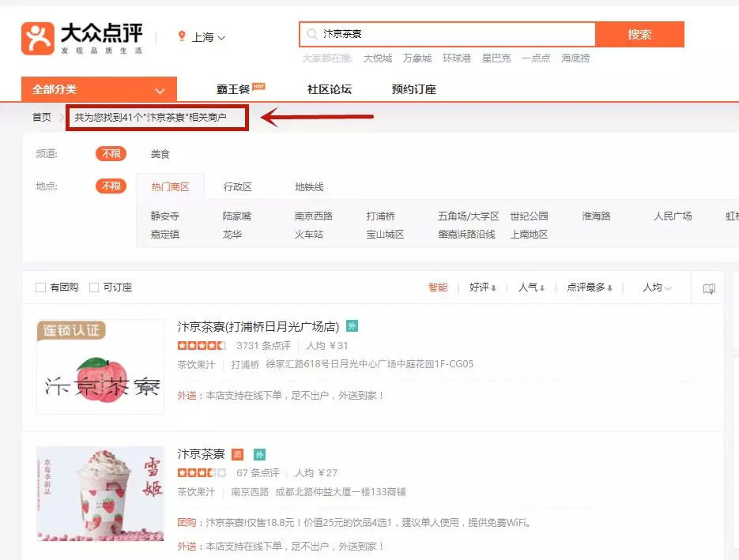The image size is (739, 560).
Task: Switch to the 地铁线 tab
Action: pyautogui.click(x=309, y=187)
